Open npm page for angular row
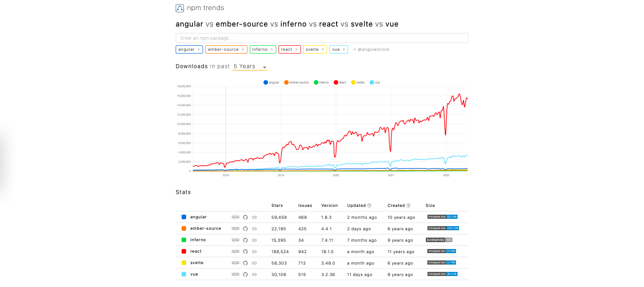 236,217
